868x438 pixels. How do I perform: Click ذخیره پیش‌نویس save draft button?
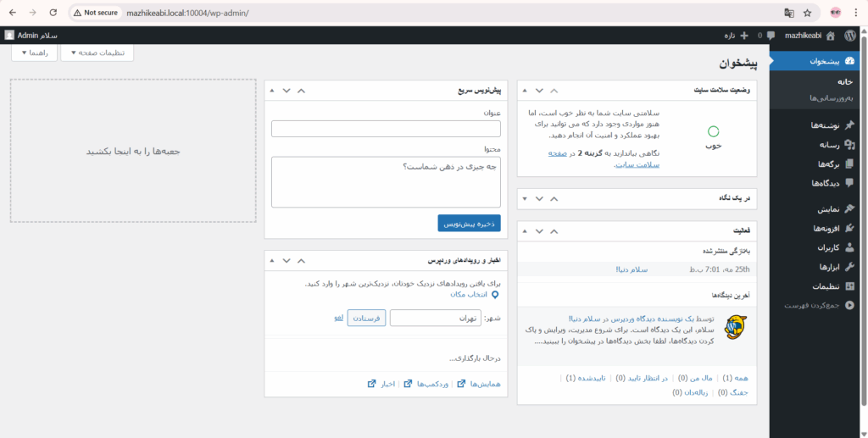pyautogui.click(x=469, y=224)
